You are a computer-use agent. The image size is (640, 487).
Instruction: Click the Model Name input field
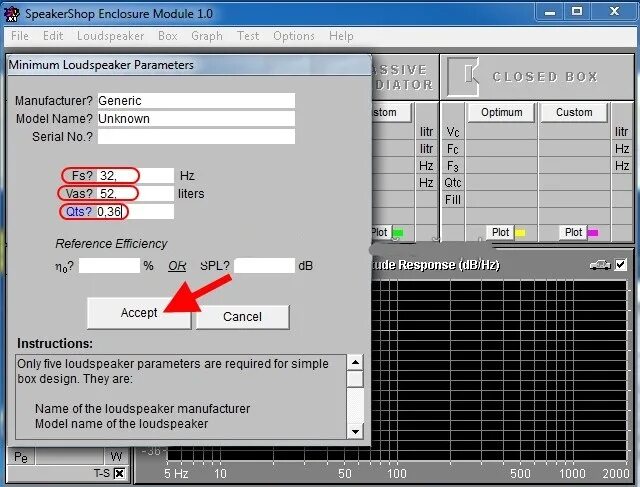[x=196, y=119]
